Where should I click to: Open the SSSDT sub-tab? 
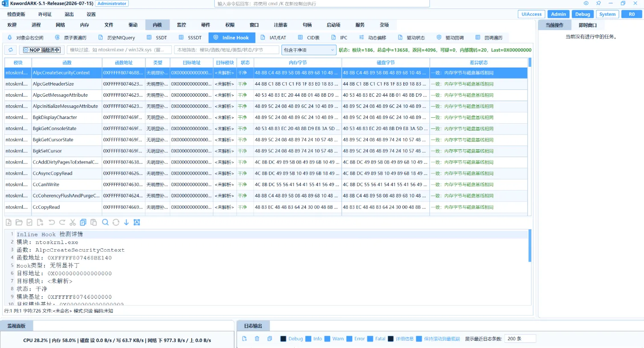[190, 38]
